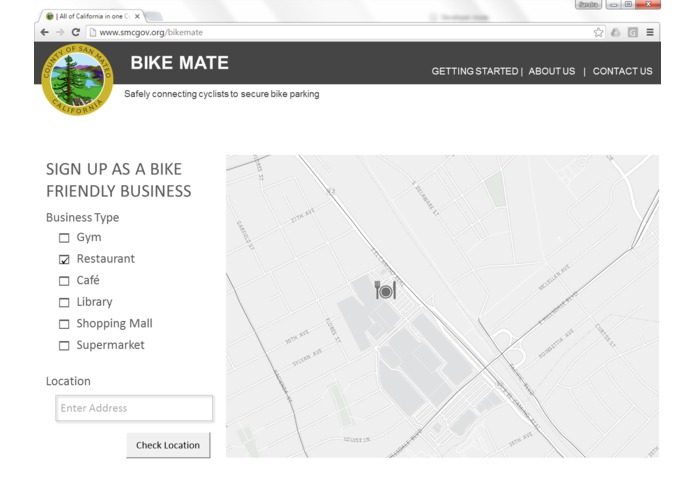Minimize the browser window
The width and height of the screenshot is (695, 494).
pos(613,5)
